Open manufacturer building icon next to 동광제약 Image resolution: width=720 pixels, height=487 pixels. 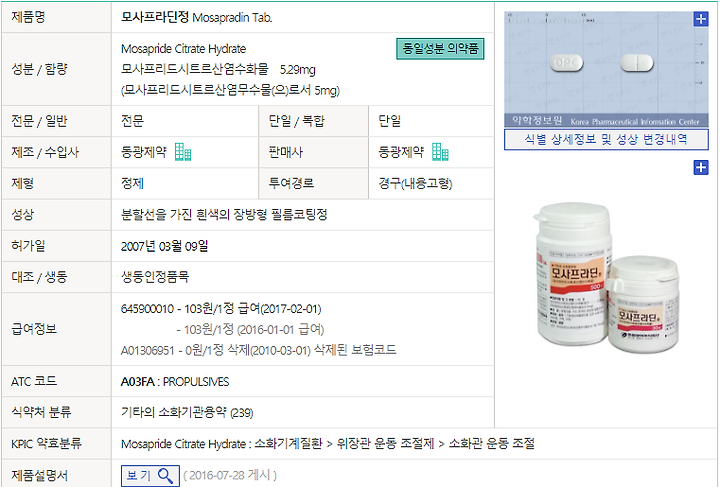[x=183, y=152]
